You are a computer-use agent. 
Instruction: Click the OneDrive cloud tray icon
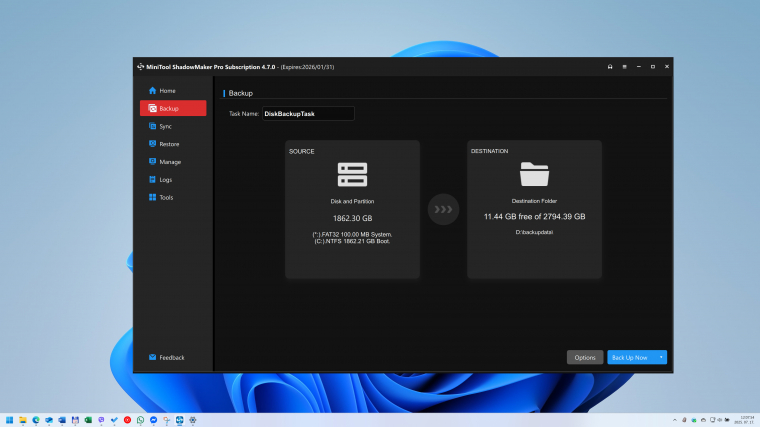[x=703, y=420]
